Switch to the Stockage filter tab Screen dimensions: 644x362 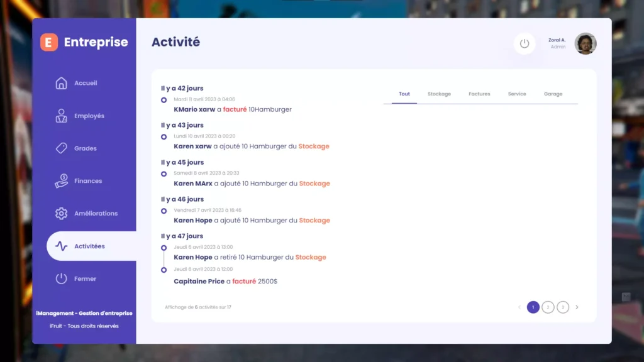pos(439,93)
